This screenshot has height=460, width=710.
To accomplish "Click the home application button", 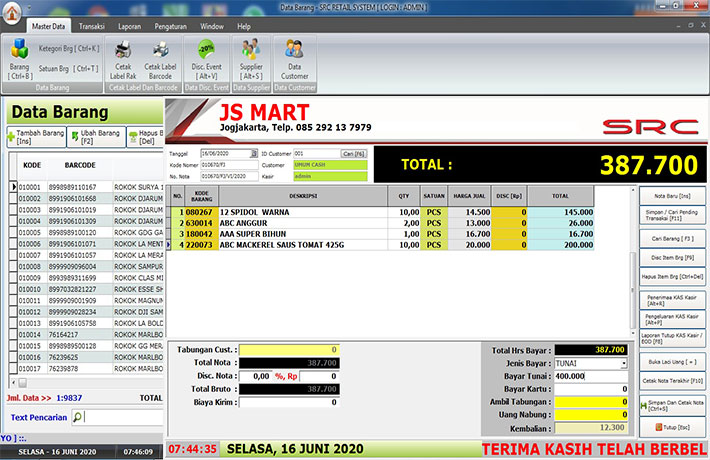I will [12, 12].
